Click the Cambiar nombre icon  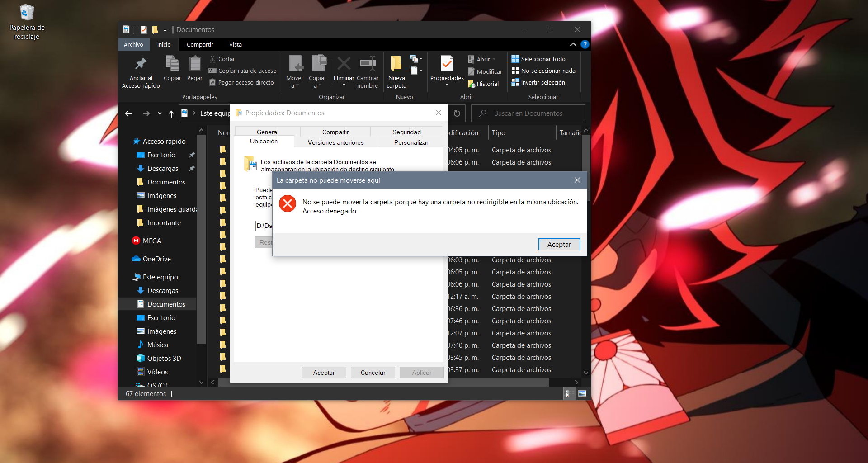click(368, 63)
